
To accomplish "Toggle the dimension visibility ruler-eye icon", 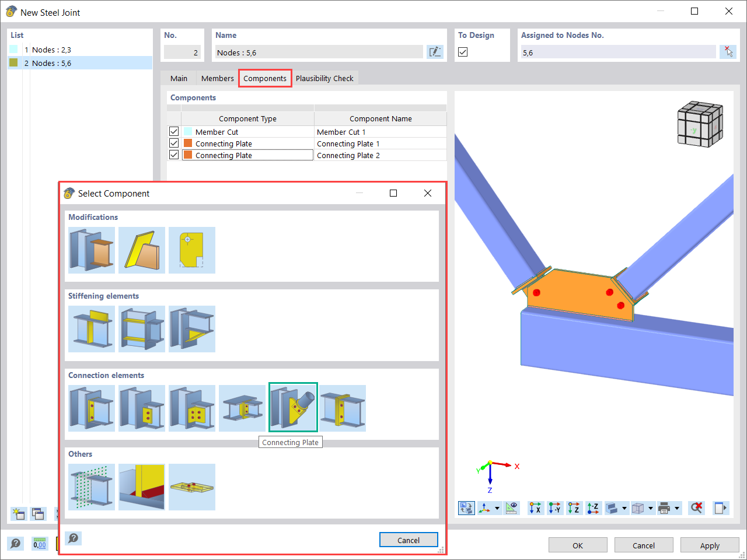I will point(511,508).
